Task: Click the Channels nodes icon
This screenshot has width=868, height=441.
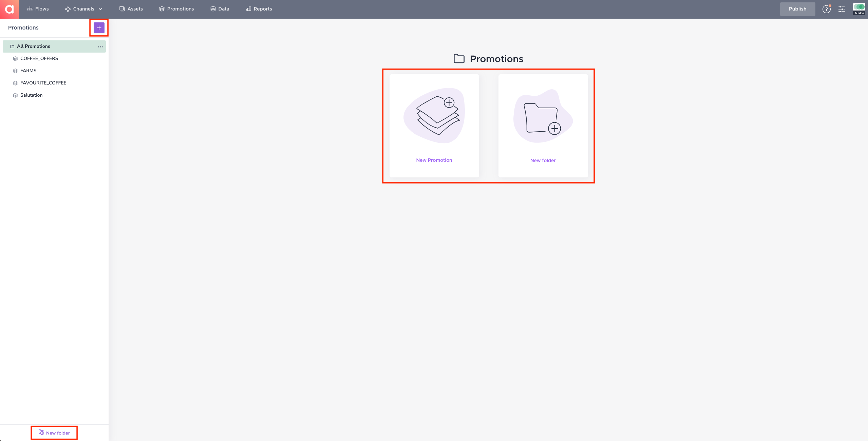Action: click(68, 9)
